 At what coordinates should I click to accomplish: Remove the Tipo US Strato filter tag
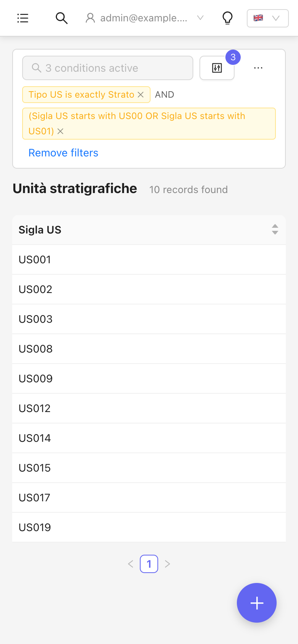(x=141, y=95)
